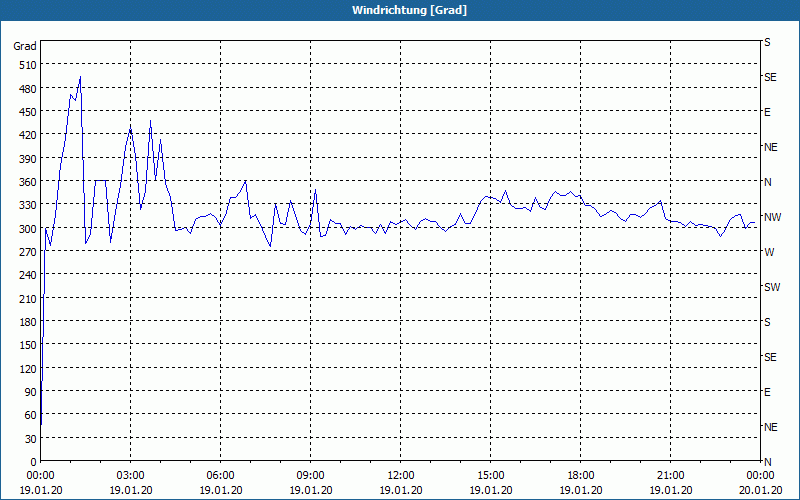This screenshot has height=500, width=800.
Task: Select the "E" compass label level with 450
Action: (x=767, y=112)
